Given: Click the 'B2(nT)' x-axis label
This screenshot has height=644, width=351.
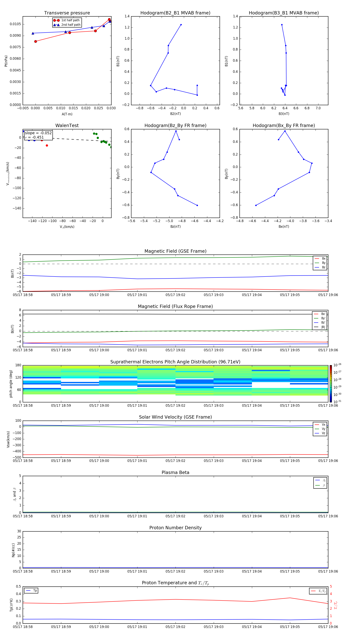Looking at the screenshot, I should click(175, 114).
